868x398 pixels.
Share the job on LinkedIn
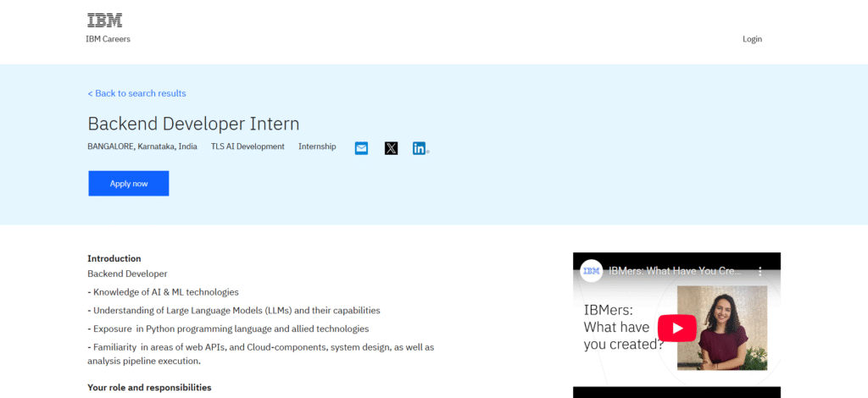[x=419, y=148]
